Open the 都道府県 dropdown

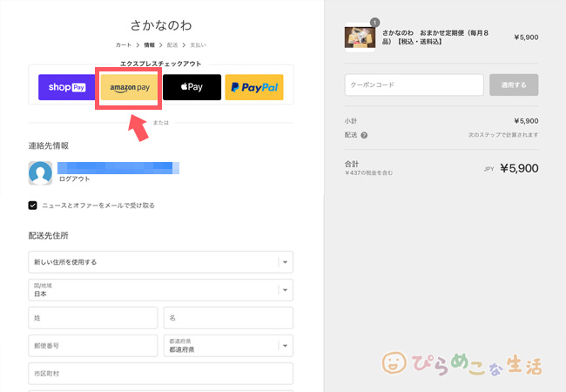coord(228,346)
